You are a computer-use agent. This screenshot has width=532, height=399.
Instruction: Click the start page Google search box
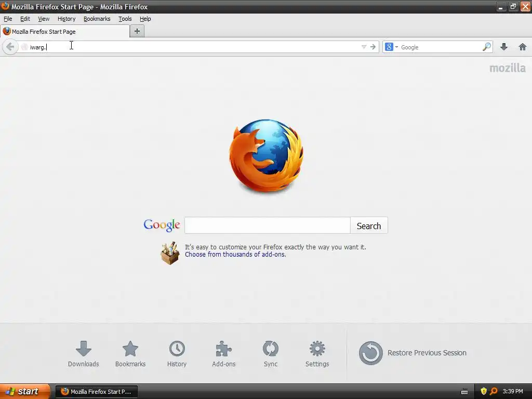click(268, 225)
